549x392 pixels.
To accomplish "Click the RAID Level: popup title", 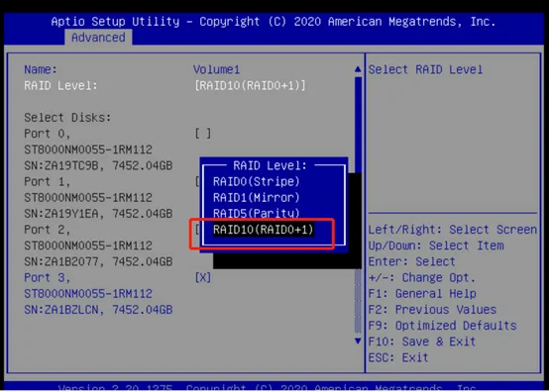I will [270, 165].
